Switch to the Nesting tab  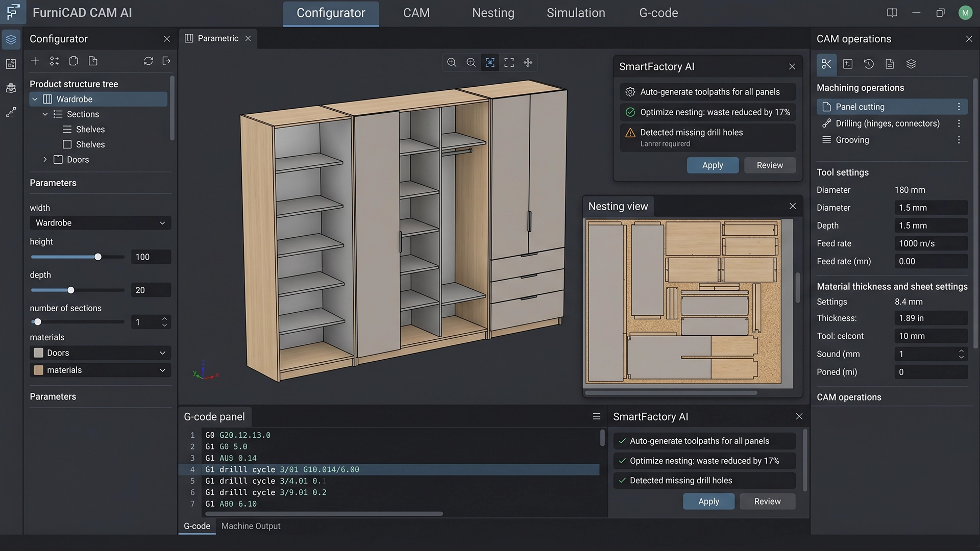coord(493,13)
